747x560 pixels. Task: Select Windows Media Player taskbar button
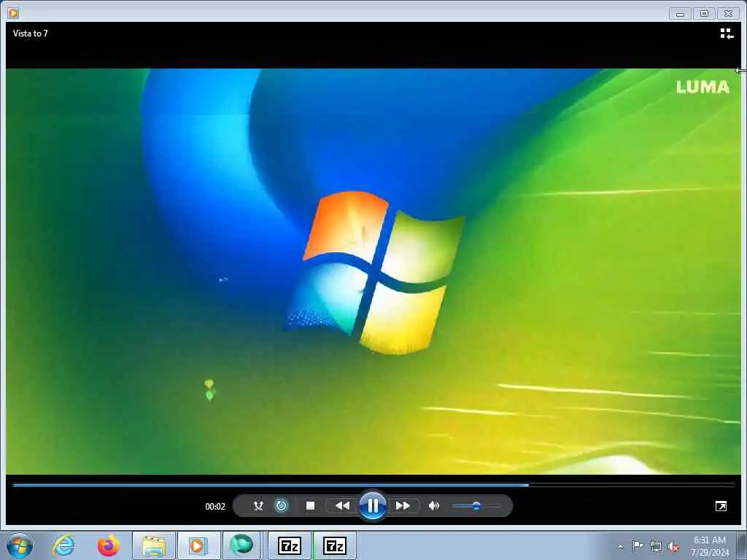pyautogui.click(x=198, y=545)
